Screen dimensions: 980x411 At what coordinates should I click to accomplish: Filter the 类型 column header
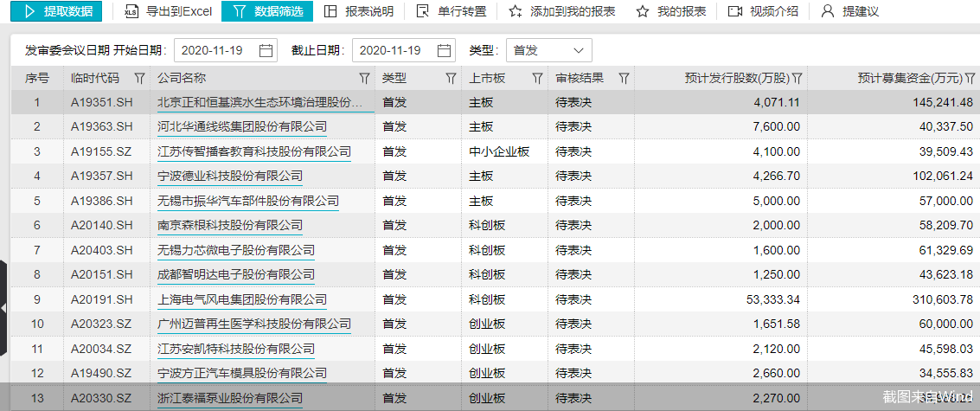(451, 78)
